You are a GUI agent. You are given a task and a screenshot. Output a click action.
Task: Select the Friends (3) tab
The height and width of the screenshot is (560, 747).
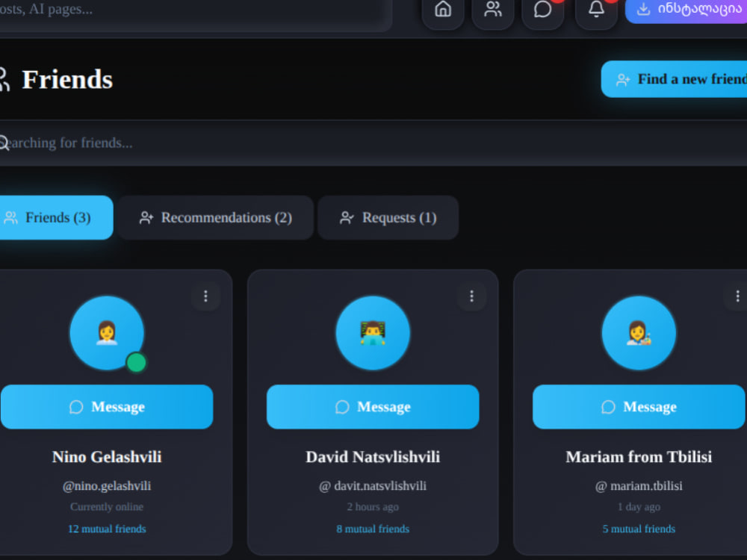pos(56,217)
